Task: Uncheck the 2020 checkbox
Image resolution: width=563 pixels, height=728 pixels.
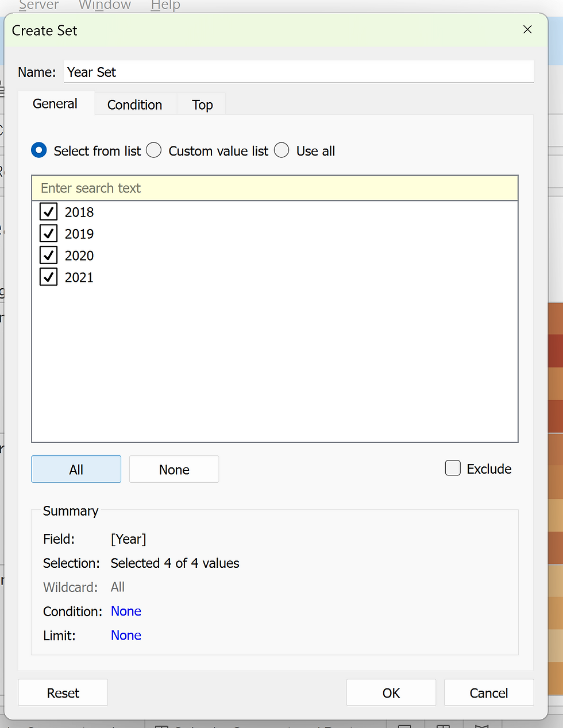Action: pyautogui.click(x=48, y=255)
